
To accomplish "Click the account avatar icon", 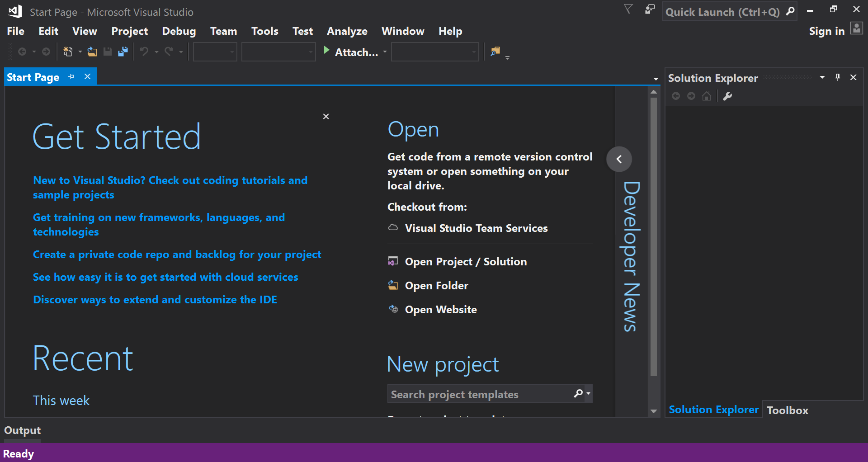I will point(857,28).
